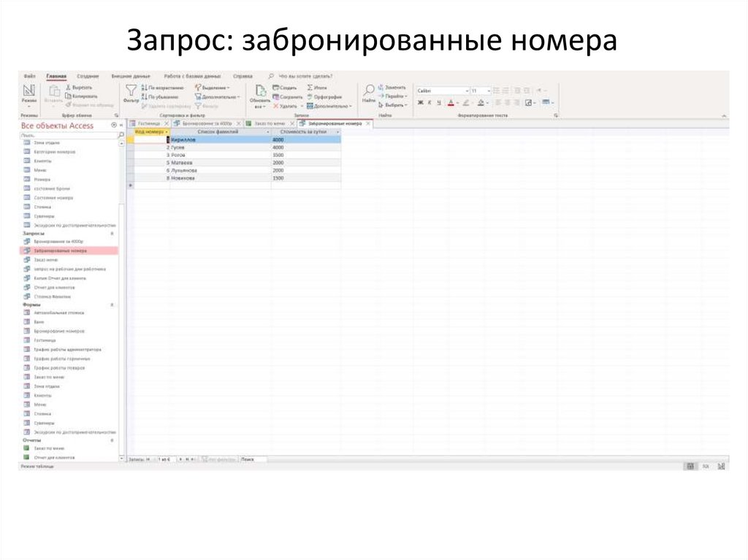748x560 pixels.
Task: Click Сохранить record icon
Action: [275, 97]
